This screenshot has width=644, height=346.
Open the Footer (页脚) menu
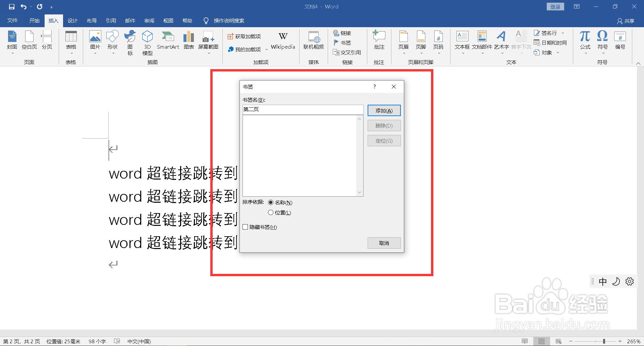coord(421,43)
